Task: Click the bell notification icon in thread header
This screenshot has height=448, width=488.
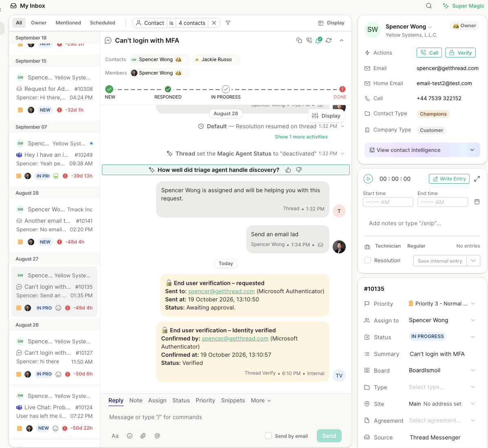Action: pyautogui.click(x=319, y=40)
